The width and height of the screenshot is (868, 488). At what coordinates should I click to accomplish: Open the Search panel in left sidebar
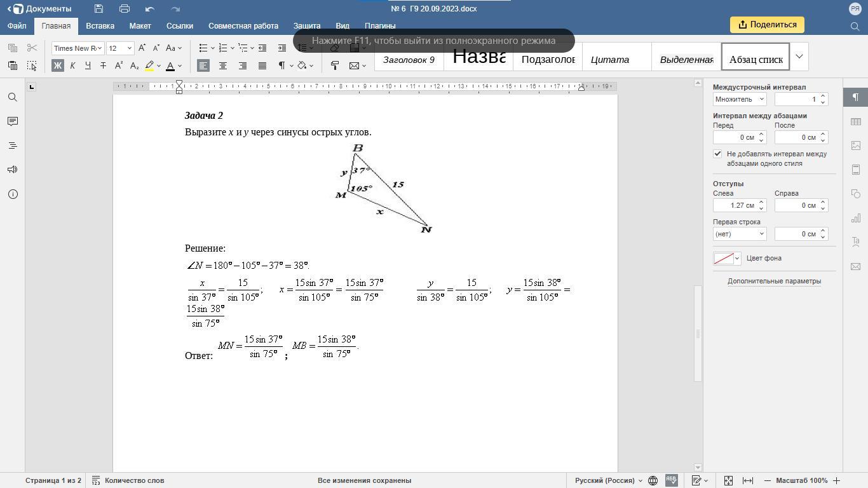(13, 97)
